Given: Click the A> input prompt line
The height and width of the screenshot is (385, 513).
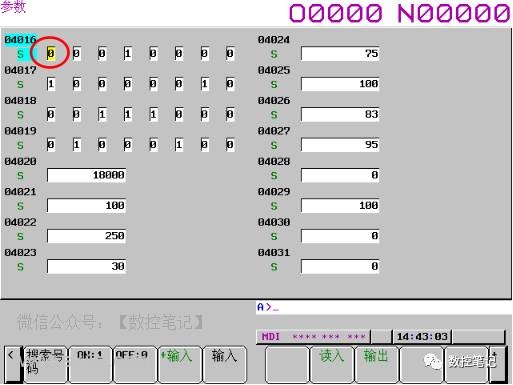Looking at the screenshot, I should pos(383,307).
